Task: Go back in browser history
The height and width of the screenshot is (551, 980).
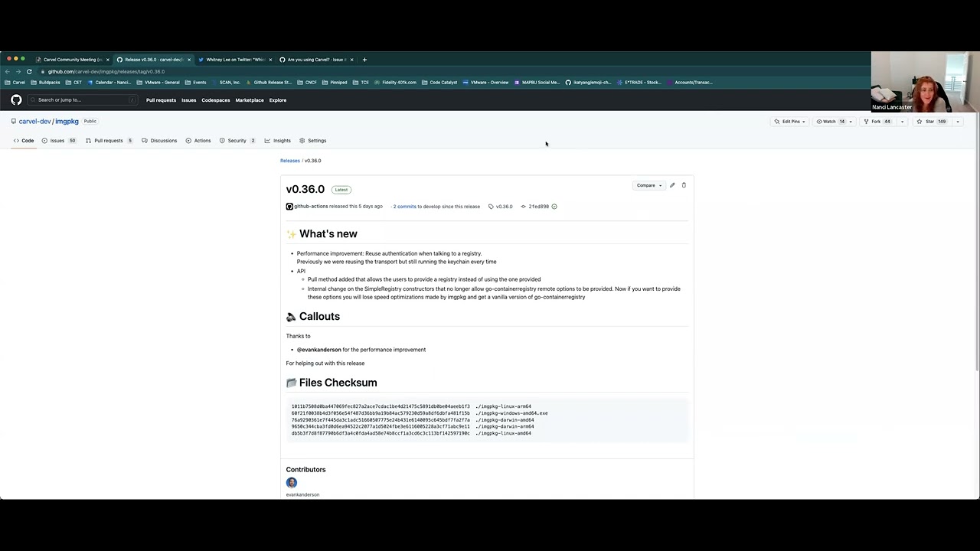Action: click(8, 71)
